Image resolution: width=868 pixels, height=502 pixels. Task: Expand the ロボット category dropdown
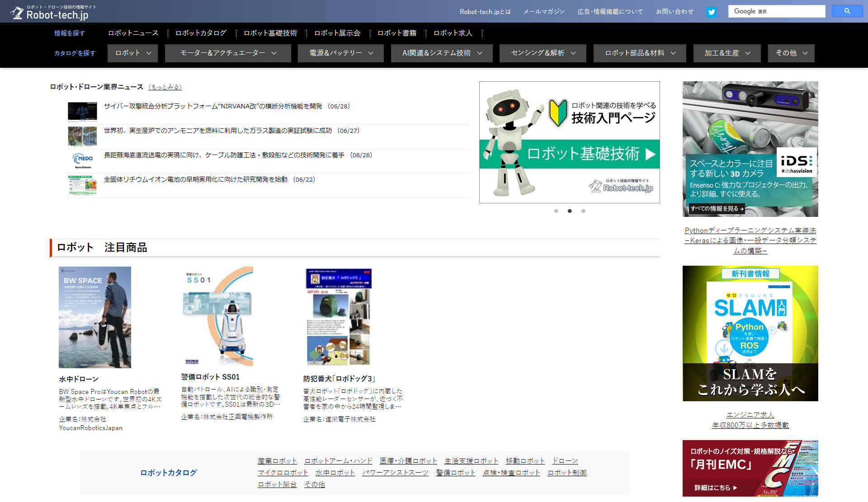tap(132, 53)
